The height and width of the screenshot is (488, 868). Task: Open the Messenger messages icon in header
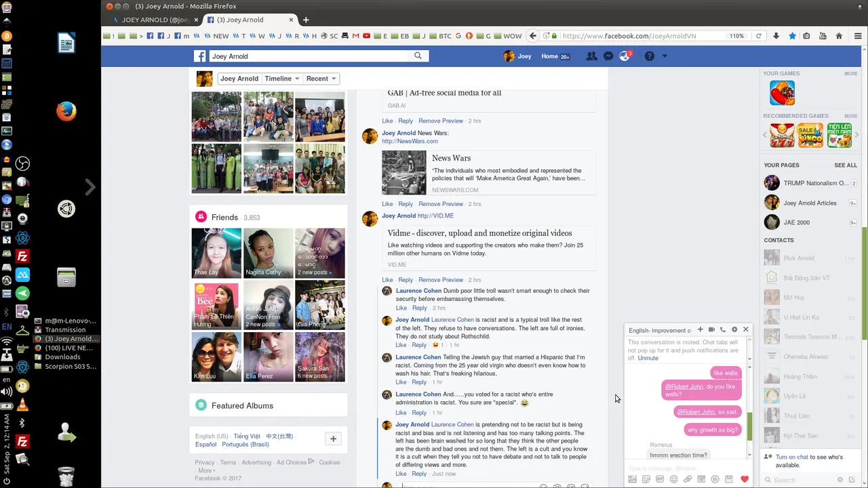pyautogui.click(x=608, y=56)
